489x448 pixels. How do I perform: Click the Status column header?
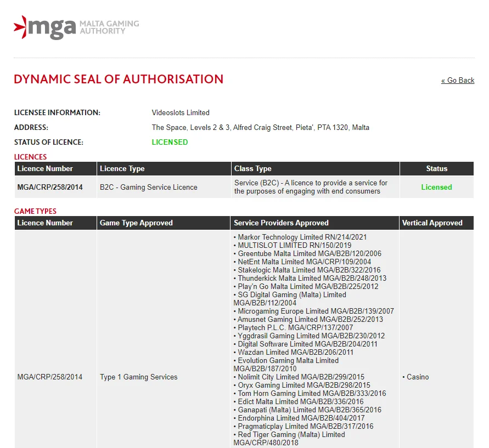[x=437, y=168]
